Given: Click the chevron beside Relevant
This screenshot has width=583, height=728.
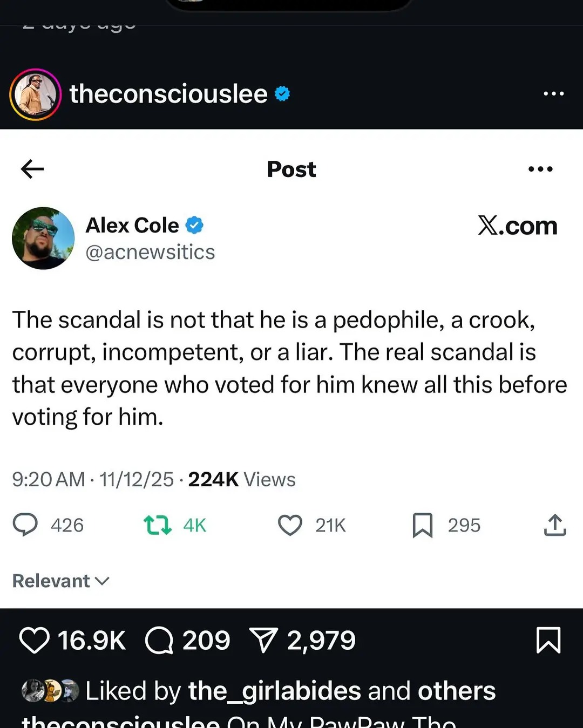Looking at the screenshot, I should tap(102, 581).
